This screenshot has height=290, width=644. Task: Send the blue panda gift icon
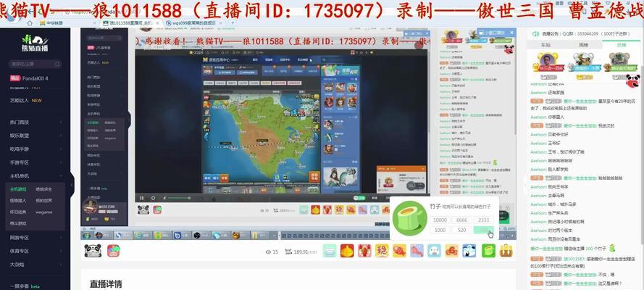[x=469, y=251]
